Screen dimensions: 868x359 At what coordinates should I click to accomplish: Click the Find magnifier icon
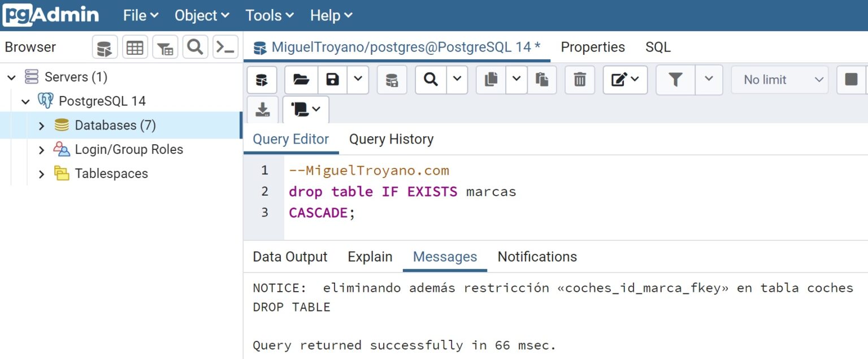pos(431,80)
